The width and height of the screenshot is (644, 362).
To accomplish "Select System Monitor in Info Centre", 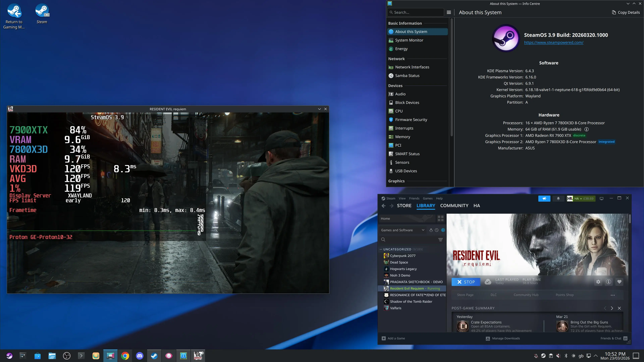I will point(417,40).
